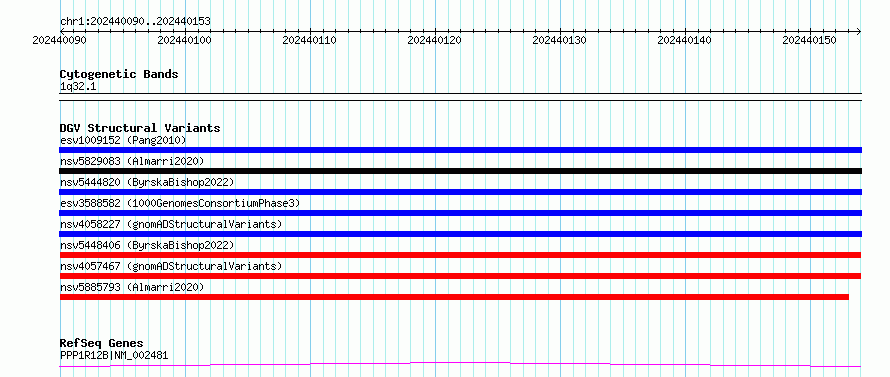The width and height of the screenshot is (890, 377).
Task: Open variant esv1009152 (Pang2010) label
Action: (123, 140)
